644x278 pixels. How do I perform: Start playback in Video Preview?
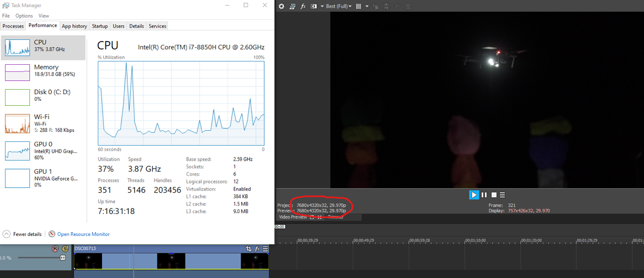click(x=474, y=195)
